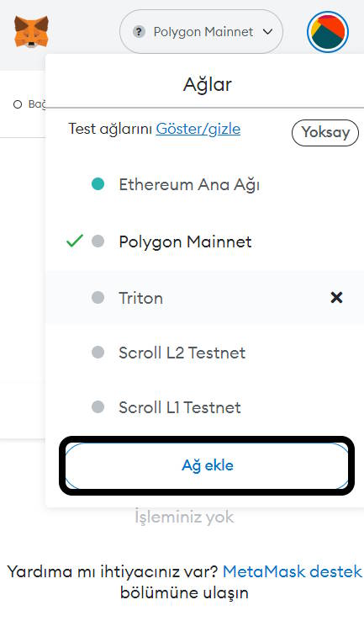Click green checkmark beside Polygon Mainnet

[75, 241]
